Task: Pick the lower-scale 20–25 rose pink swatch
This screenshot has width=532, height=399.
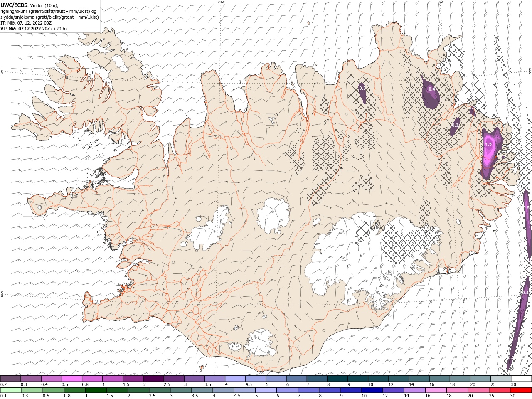Action: tap(478, 390)
